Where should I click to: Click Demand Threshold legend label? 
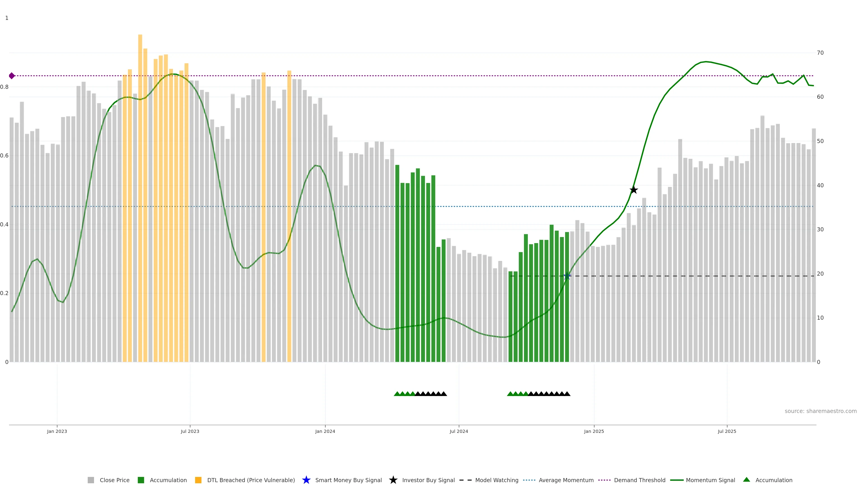click(x=639, y=480)
